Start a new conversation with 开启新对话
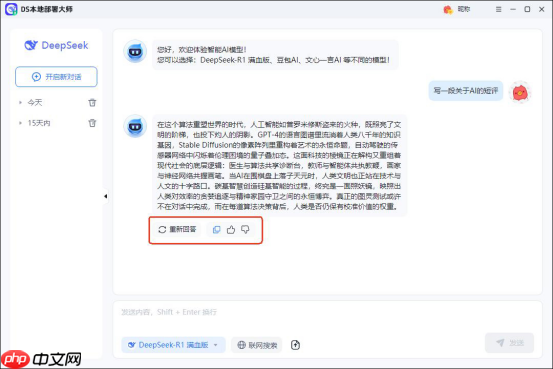The image size is (553, 369). click(56, 77)
